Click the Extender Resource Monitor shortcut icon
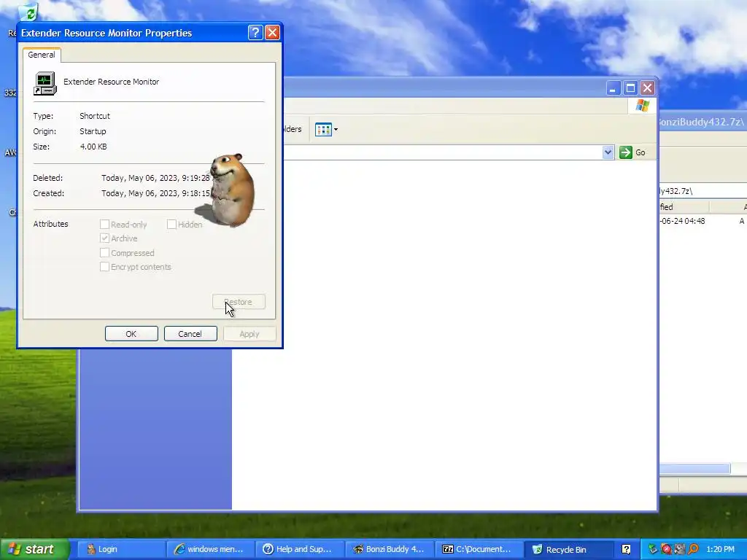This screenshot has width=747, height=560. click(44, 83)
